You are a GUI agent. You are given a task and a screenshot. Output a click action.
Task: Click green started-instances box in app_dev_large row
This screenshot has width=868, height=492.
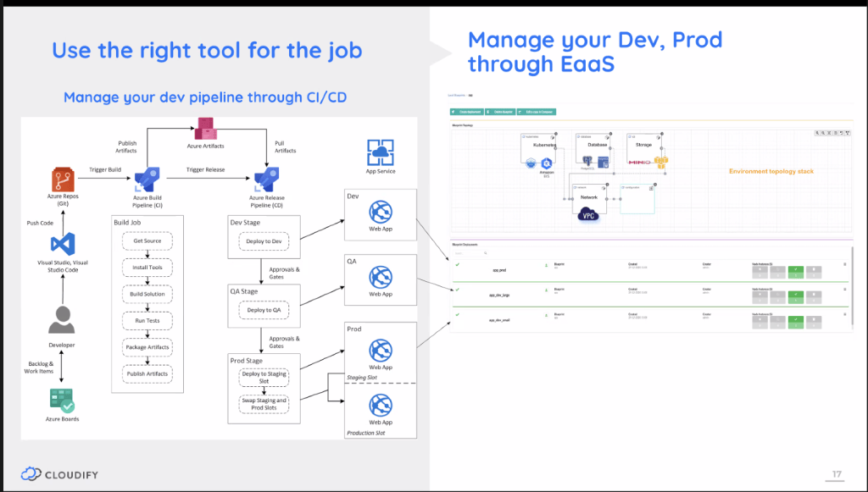pos(795,297)
